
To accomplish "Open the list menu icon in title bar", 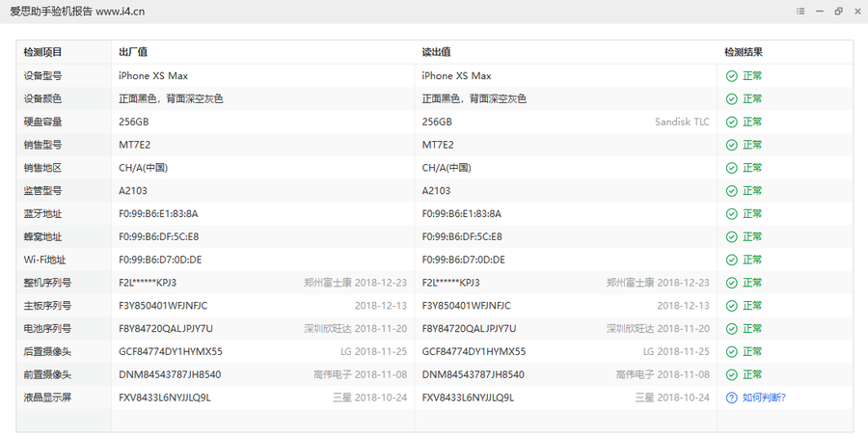I will click(800, 11).
